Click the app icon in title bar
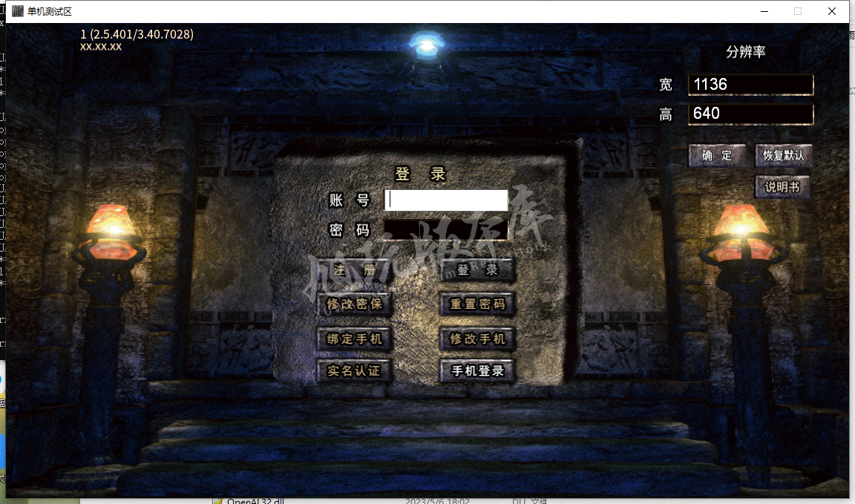Viewport: 855px width, 504px height. 18,11
